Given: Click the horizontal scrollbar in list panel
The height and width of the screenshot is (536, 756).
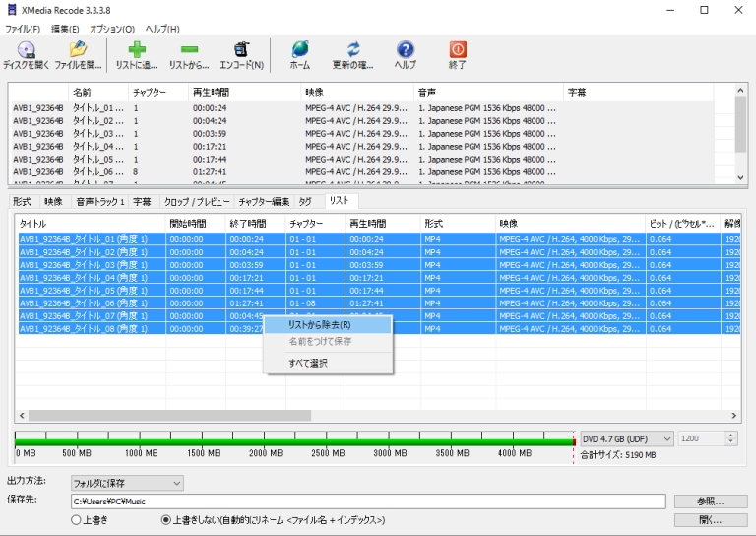Looking at the screenshot, I should pos(169,416).
